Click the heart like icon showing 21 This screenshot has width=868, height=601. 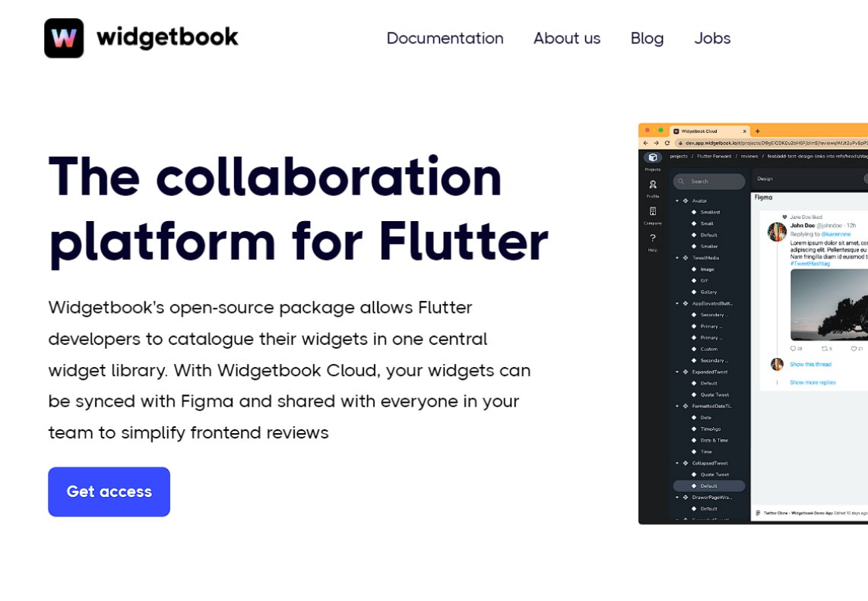tap(854, 349)
